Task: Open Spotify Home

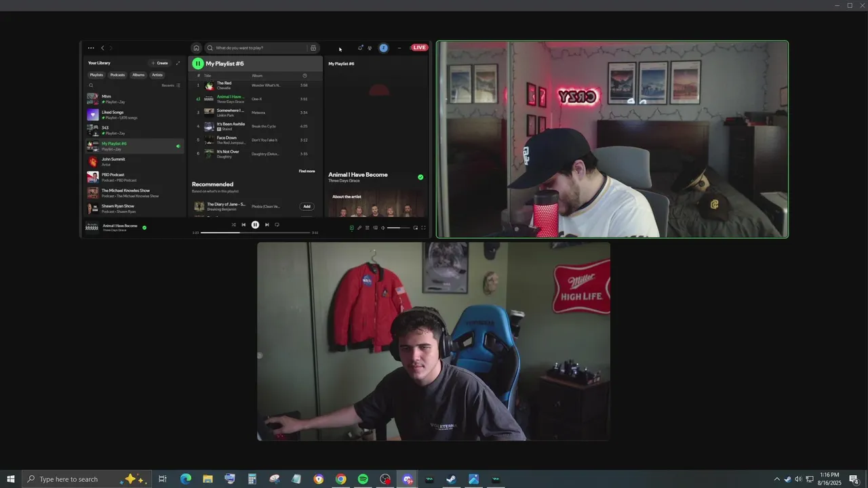Action: click(196, 48)
